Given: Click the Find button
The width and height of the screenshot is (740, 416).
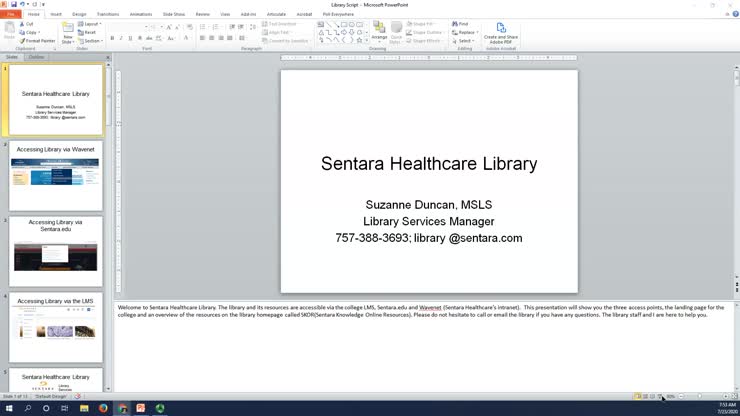Looking at the screenshot, I should tap(460, 24).
